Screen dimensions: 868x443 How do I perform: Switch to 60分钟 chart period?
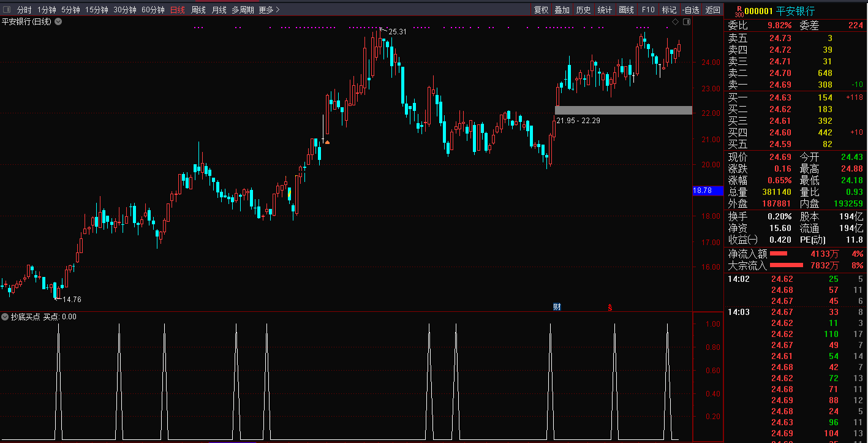(x=153, y=10)
